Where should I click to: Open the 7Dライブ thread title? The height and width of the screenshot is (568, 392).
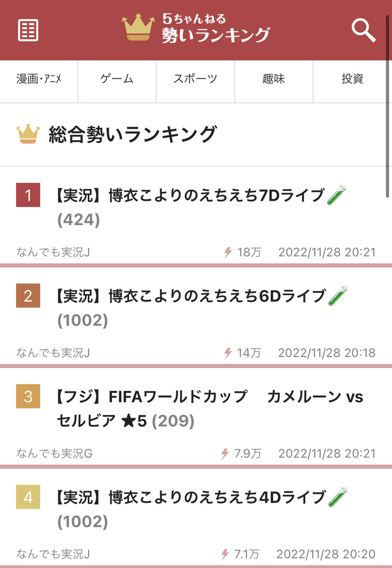tap(201, 207)
